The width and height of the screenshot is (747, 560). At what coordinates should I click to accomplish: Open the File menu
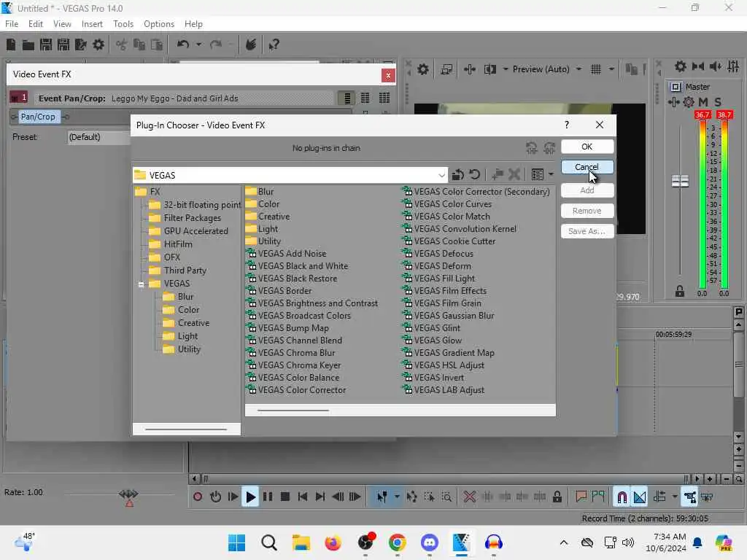[12, 24]
